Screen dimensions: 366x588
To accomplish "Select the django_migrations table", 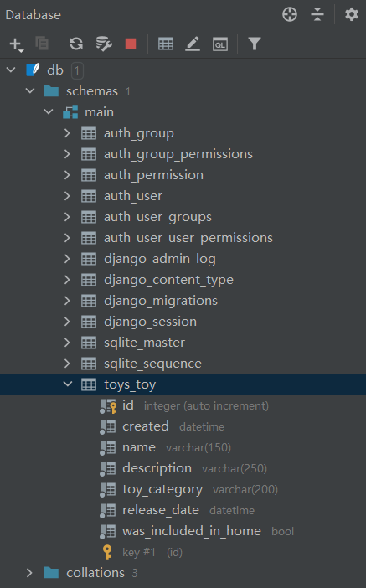I will coord(161,301).
